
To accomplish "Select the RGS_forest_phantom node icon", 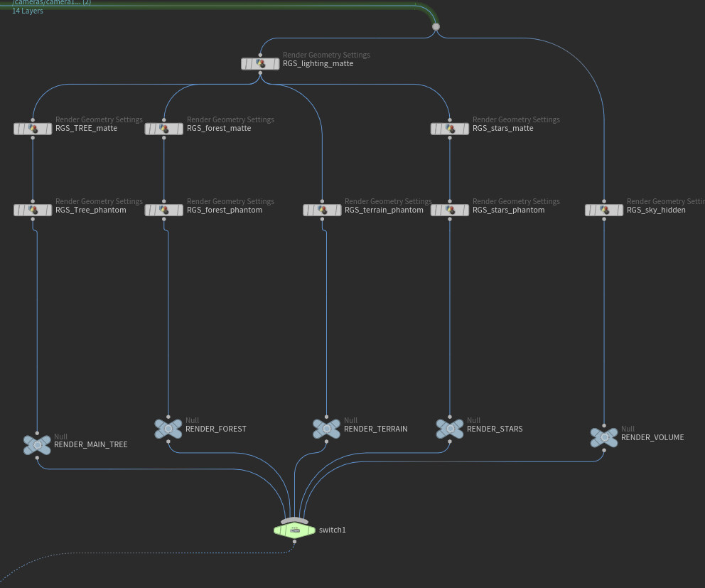I will [164, 210].
